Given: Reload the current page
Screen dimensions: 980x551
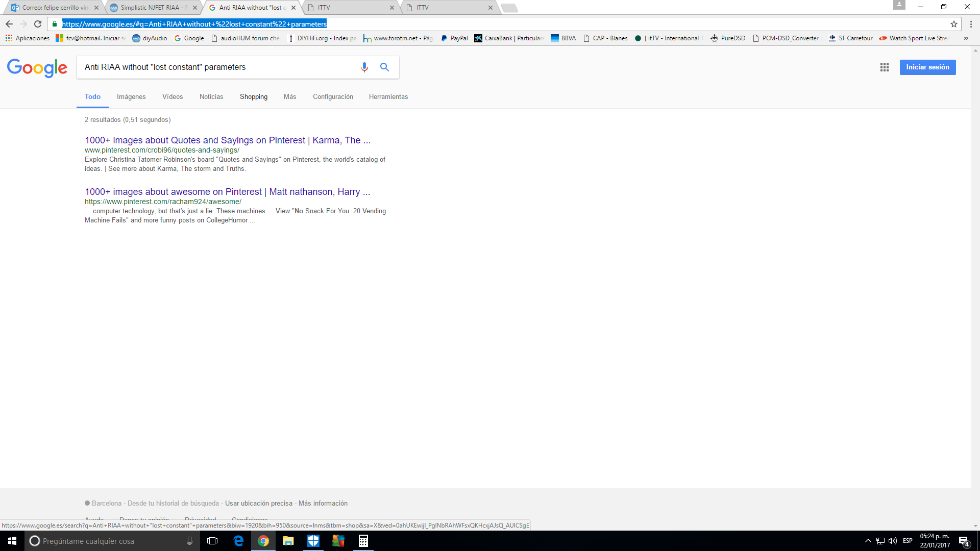Looking at the screenshot, I should 38,24.
